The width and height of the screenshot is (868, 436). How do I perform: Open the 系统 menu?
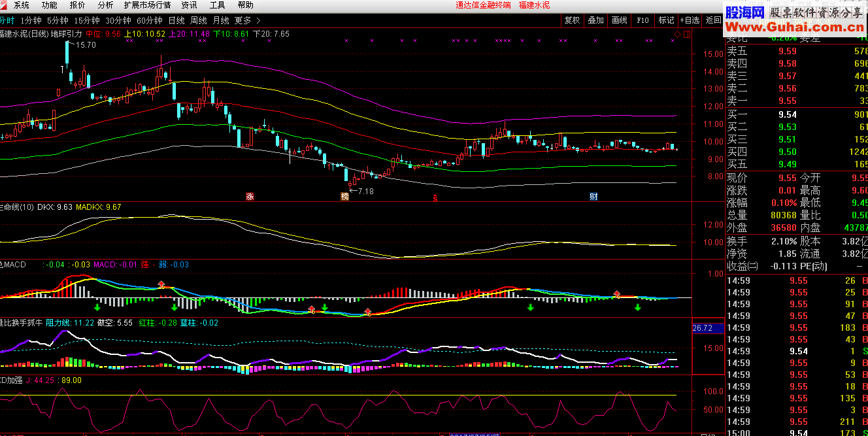click(22, 5)
